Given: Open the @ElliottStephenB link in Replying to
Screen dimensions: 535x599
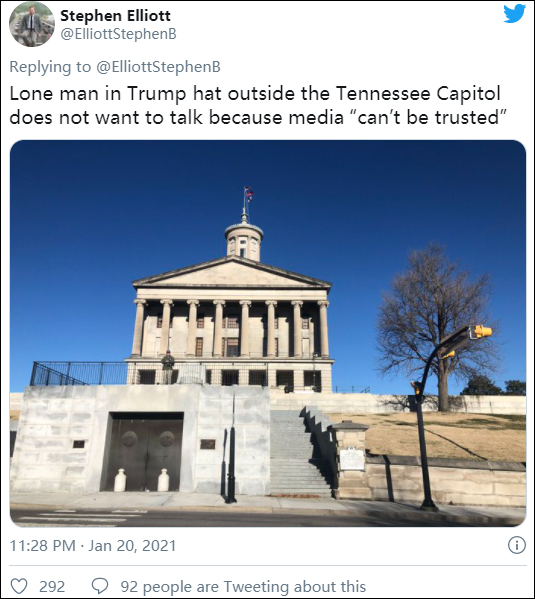Looking at the screenshot, I should (x=158, y=66).
